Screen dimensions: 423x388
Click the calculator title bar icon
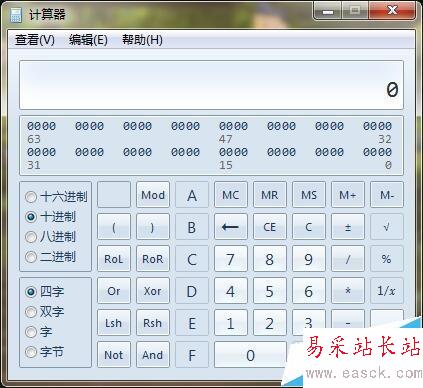click(x=16, y=15)
